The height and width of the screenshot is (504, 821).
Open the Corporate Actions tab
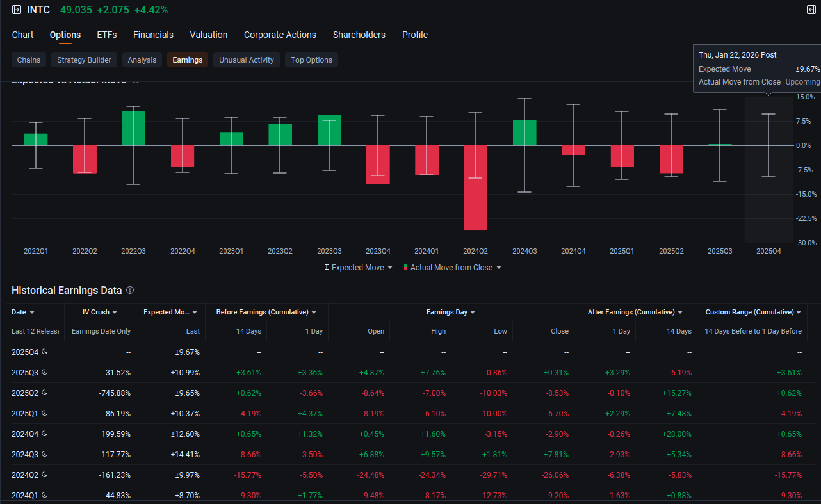(x=280, y=35)
